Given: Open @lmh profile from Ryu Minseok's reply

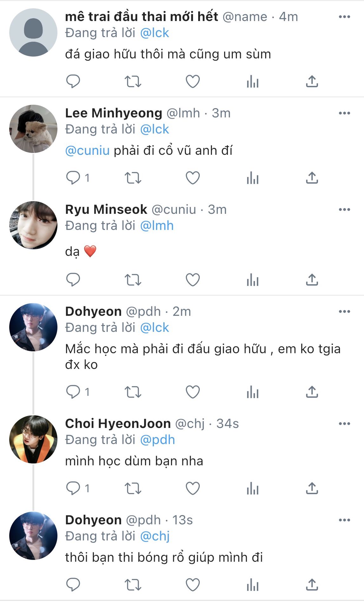Looking at the screenshot, I should 157,226.
